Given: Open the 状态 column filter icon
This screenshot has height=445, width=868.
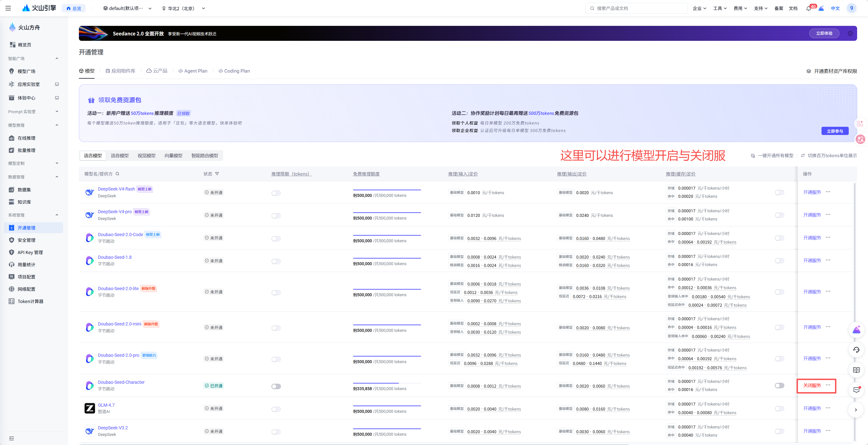Looking at the screenshot, I should click(217, 174).
